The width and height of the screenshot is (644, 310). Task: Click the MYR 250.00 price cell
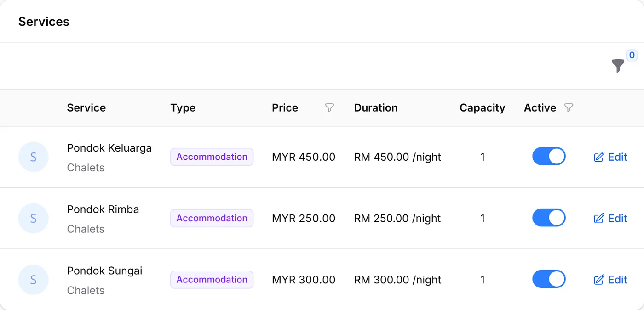point(304,219)
